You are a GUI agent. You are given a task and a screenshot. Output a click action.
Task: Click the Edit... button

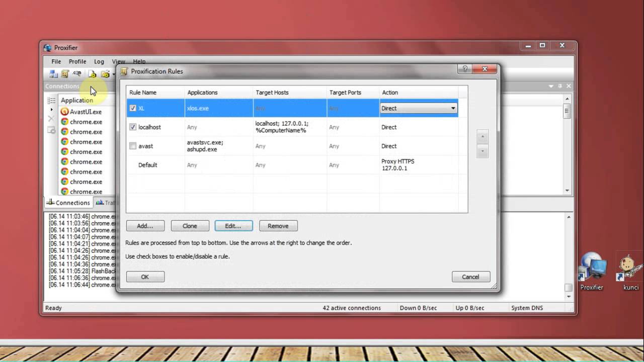(233, 226)
